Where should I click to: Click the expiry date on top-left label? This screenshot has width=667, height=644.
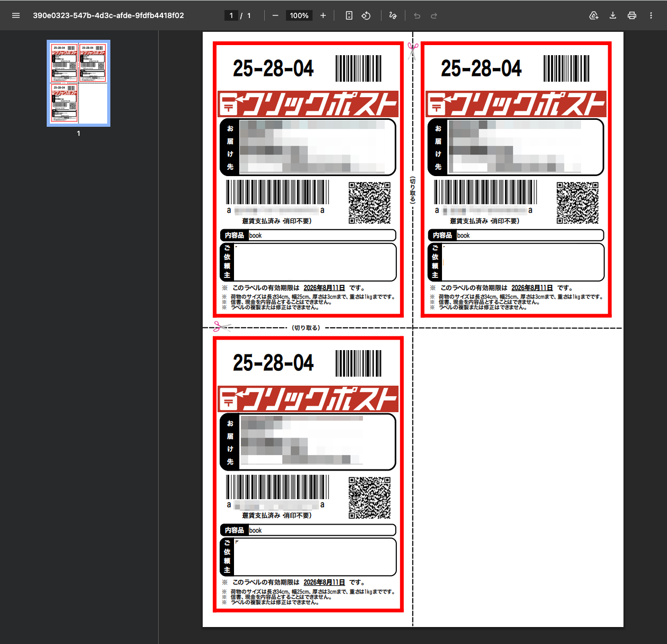324,288
